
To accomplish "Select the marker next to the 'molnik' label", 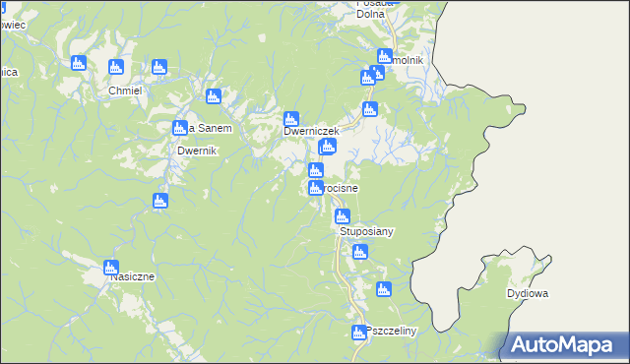I will [x=385, y=56].
